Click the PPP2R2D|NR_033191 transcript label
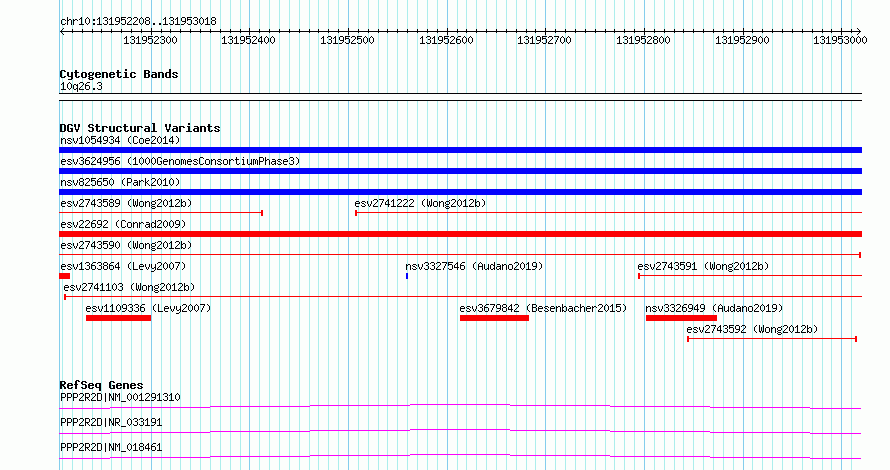The width and height of the screenshot is (890, 470). tap(111, 422)
